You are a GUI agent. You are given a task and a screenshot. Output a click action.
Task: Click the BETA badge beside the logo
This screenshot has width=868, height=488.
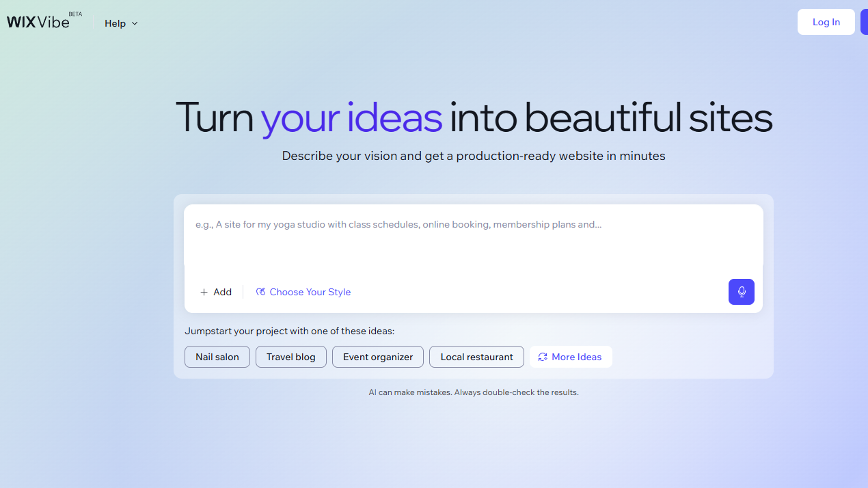coord(75,14)
